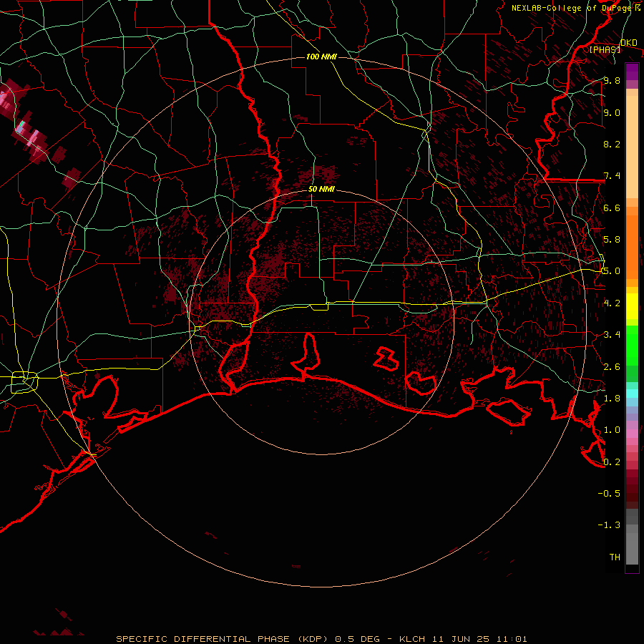This screenshot has height=644, width=644.
Task: Click the 8.2 scale value
Action: click(x=612, y=144)
